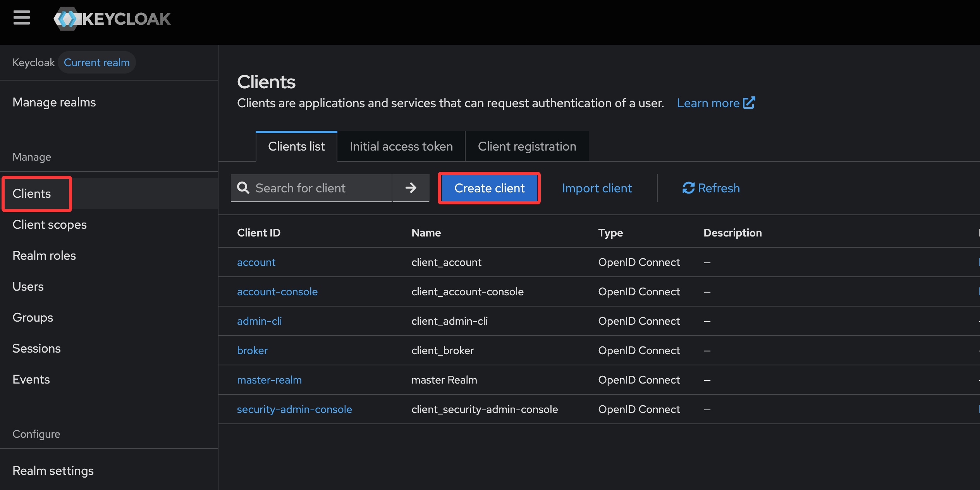Open the broker client link
This screenshot has height=490, width=980.
click(252, 350)
